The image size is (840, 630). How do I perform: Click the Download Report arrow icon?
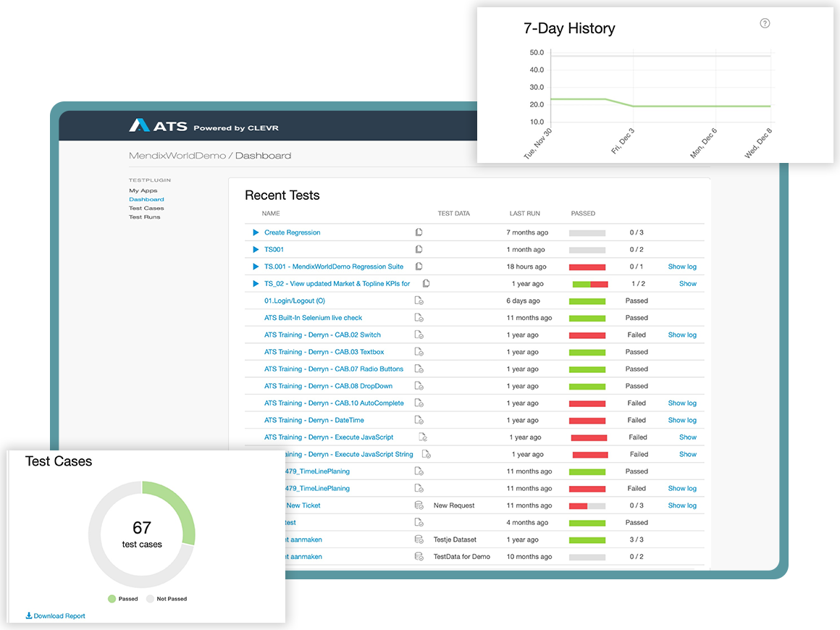[29, 616]
